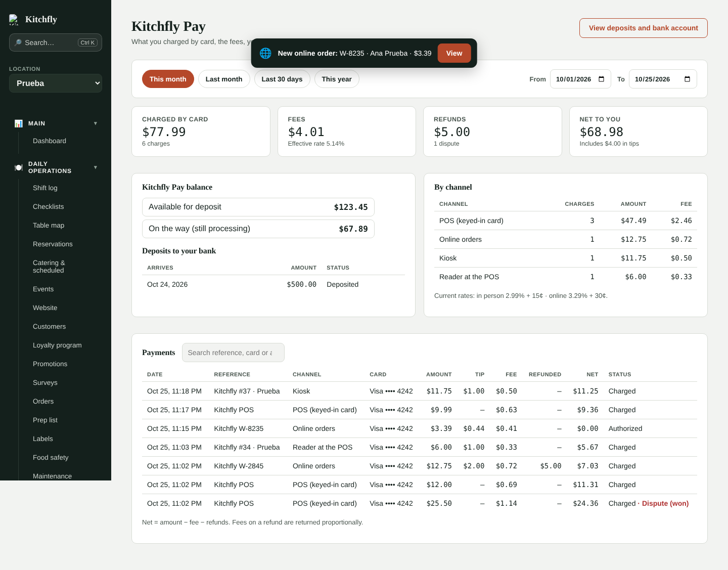The height and width of the screenshot is (570, 728).
Task: Navigate to Reservations
Action: [x=53, y=244]
